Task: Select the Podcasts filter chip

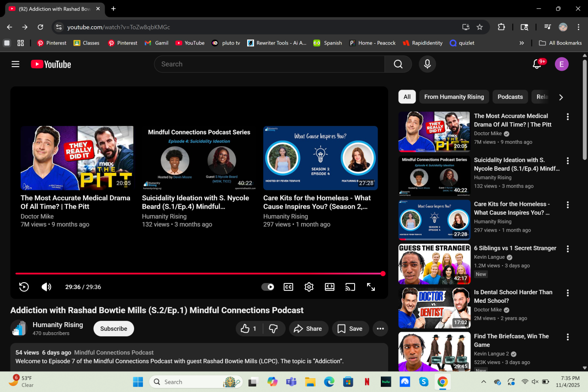Action: pyautogui.click(x=510, y=97)
